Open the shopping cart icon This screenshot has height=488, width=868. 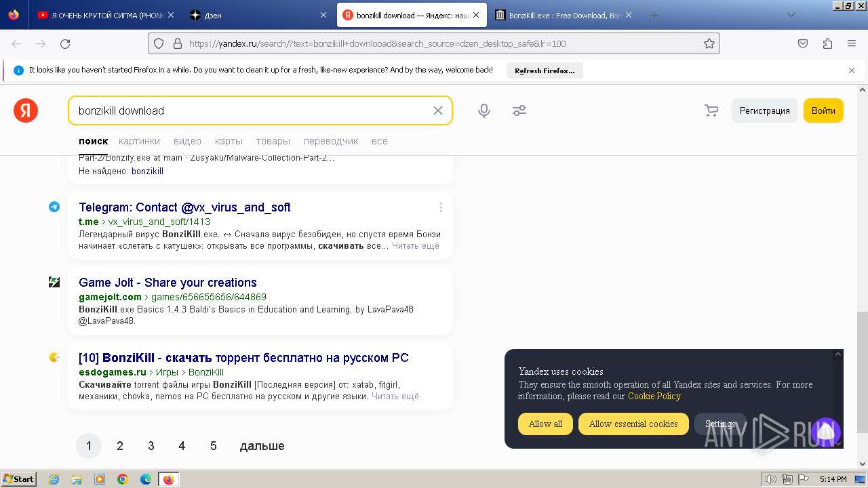(x=711, y=110)
